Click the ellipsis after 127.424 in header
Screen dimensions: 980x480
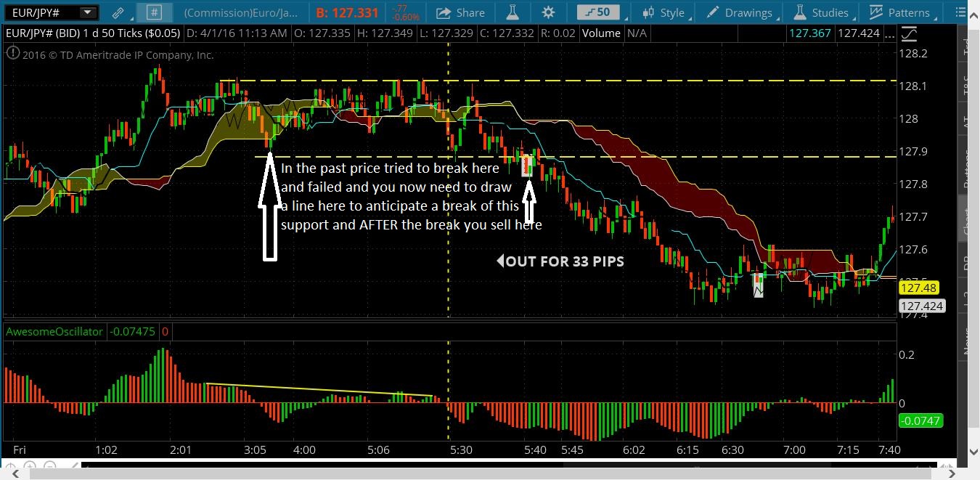tap(889, 33)
